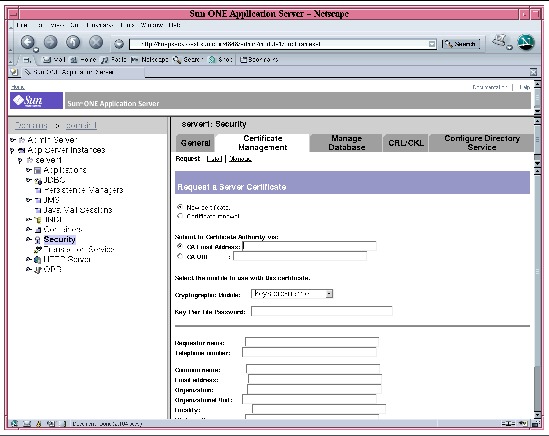Click the JDBC node icon in tree
This screenshot has height=436, width=549.
click(x=38, y=181)
